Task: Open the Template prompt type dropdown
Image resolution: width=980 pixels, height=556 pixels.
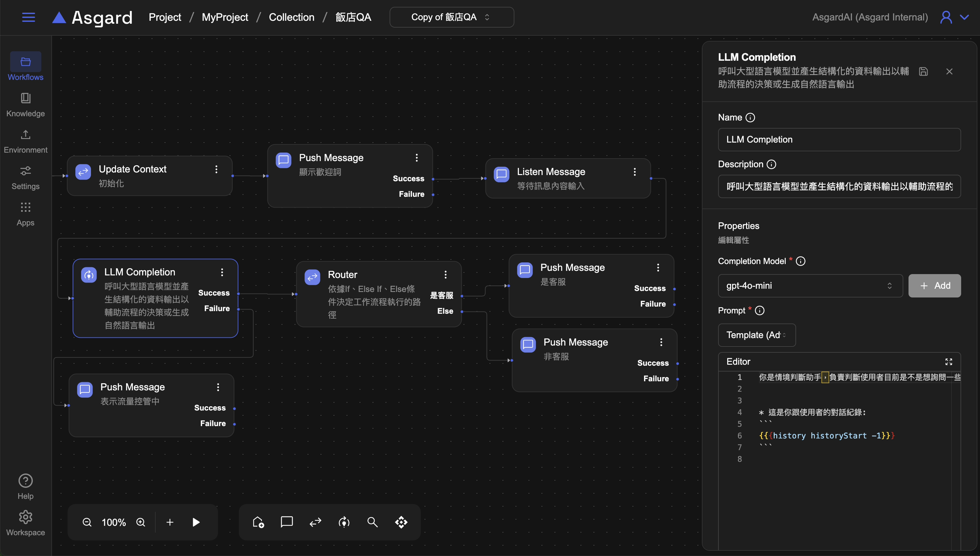Action: [x=756, y=335]
